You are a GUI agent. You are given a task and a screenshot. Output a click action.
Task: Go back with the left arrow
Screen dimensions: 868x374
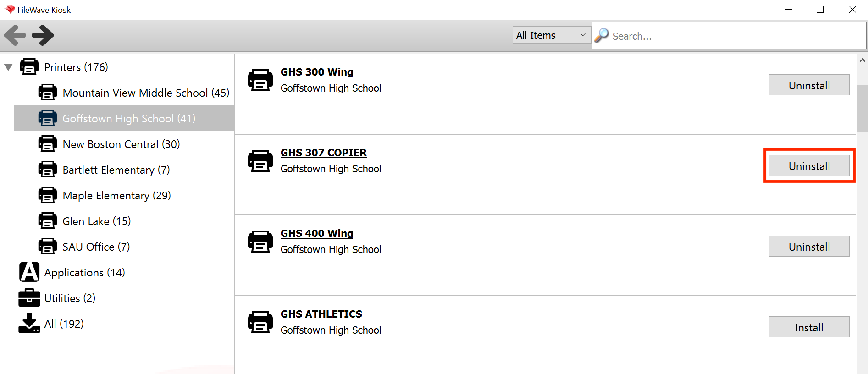[15, 35]
